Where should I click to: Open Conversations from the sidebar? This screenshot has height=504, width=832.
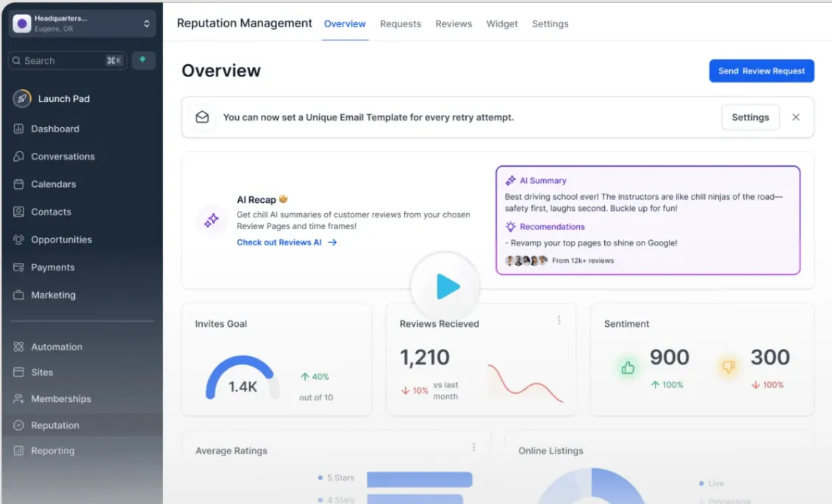pyautogui.click(x=63, y=156)
